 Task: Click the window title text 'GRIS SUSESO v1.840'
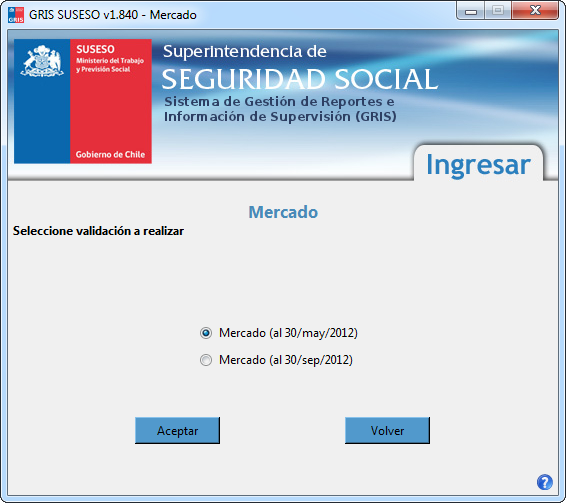(83, 15)
